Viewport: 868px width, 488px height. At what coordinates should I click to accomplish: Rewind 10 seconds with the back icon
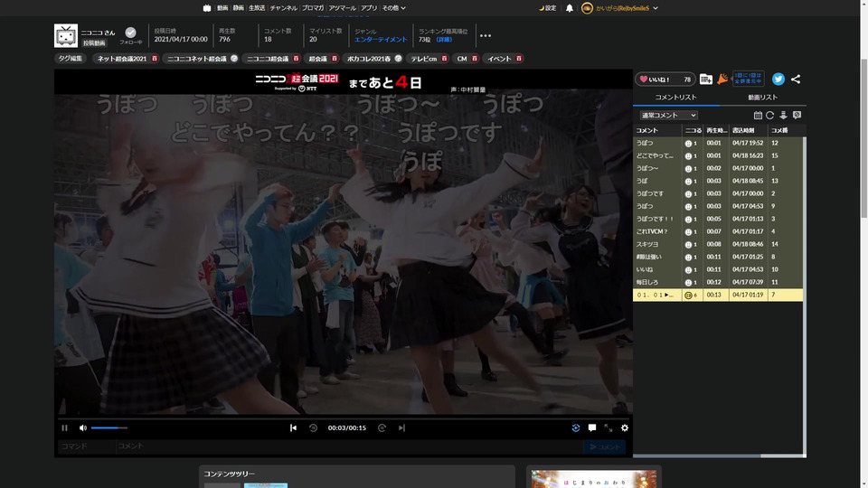(x=314, y=427)
